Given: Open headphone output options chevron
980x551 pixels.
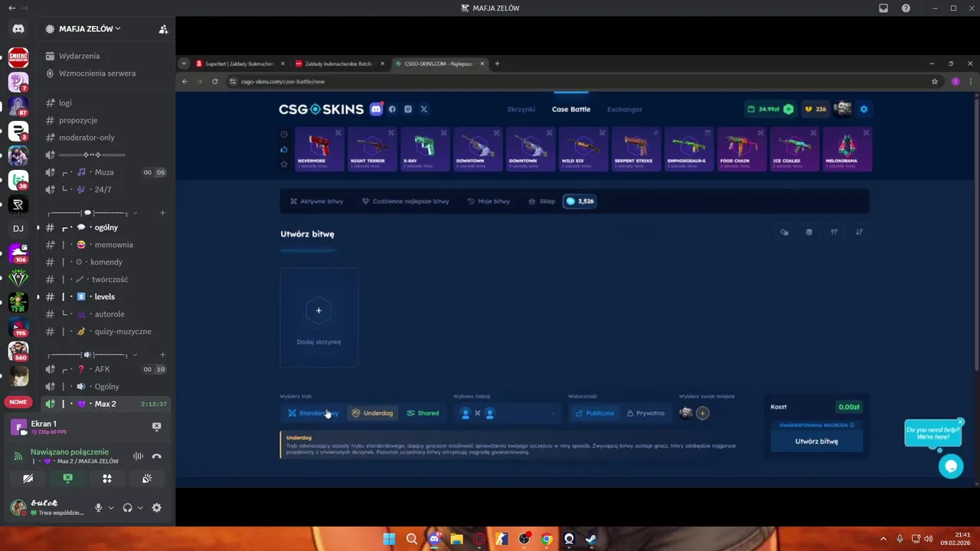Looking at the screenshot, I should (140, 507).
